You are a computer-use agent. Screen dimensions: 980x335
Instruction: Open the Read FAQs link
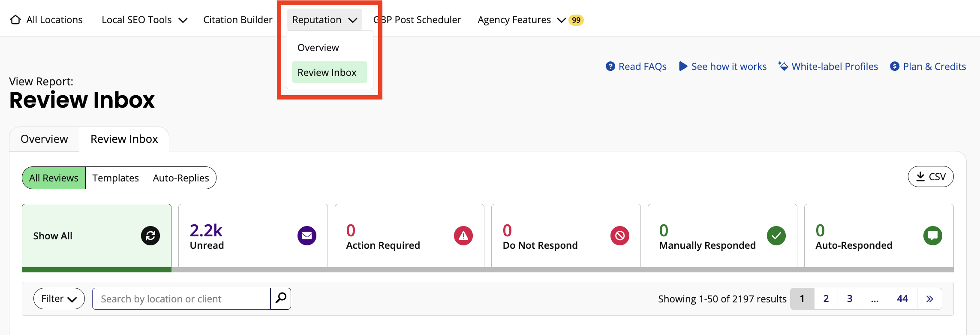636,66
